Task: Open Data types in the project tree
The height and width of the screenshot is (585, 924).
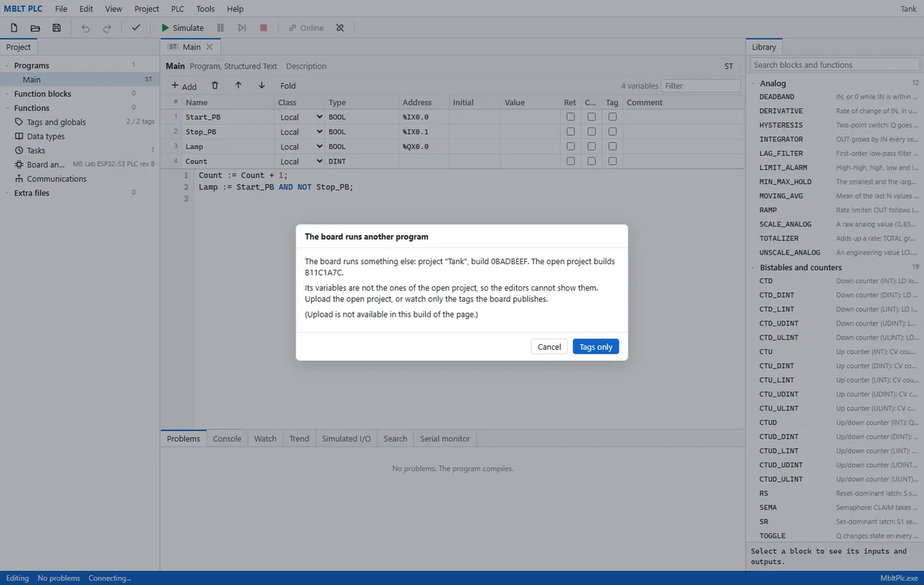Action: tap(45, 136)
